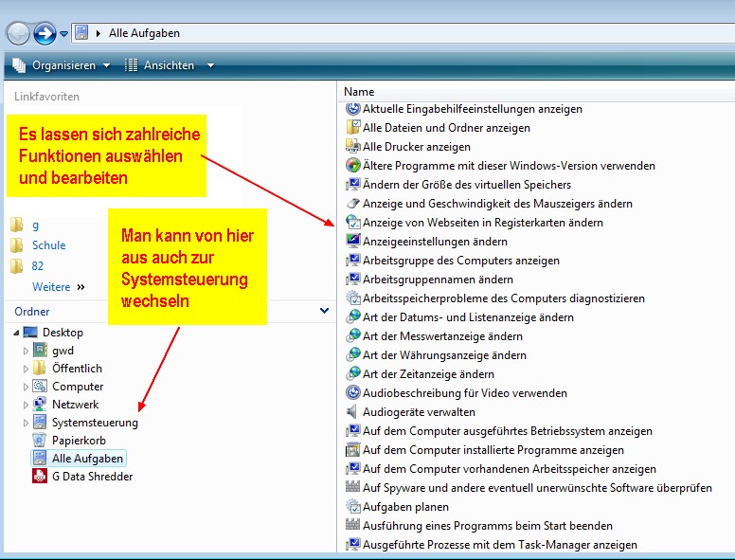Image resolution: width=735 pixels, height=560 pixels.
Task: Click the Währungsanzeige ändern globe icon
Action: (353, 355)
